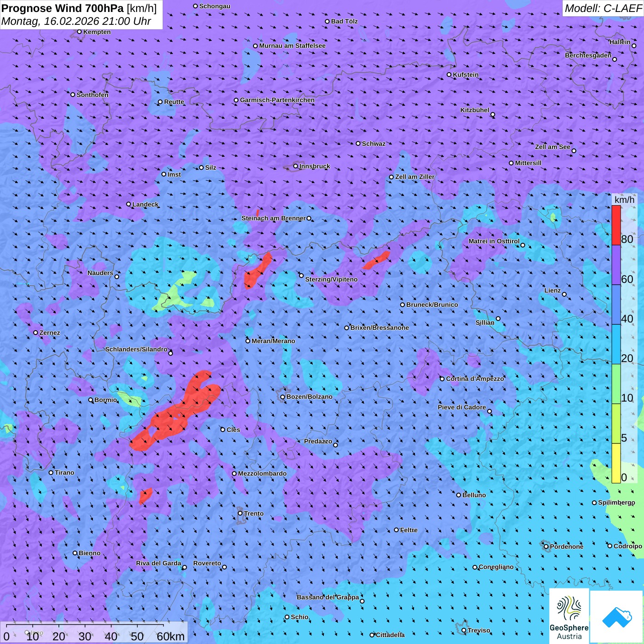Click the blue cloud logo icon
The image size is (644, 644).
tap(616, 616)
